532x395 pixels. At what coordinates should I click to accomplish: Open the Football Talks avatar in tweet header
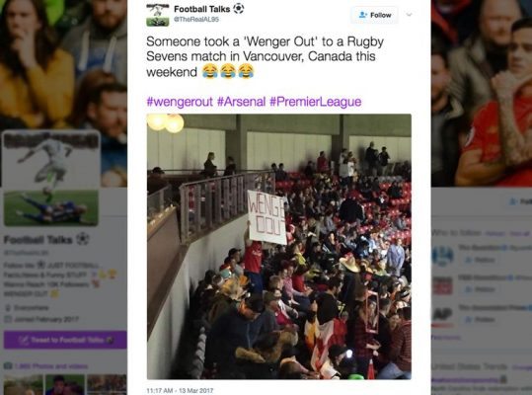158,15
